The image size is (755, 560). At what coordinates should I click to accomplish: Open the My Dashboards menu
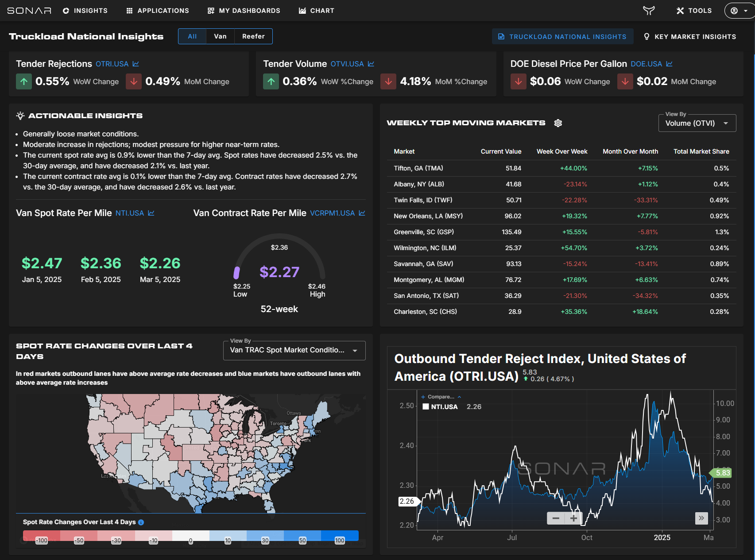(244, 11)
